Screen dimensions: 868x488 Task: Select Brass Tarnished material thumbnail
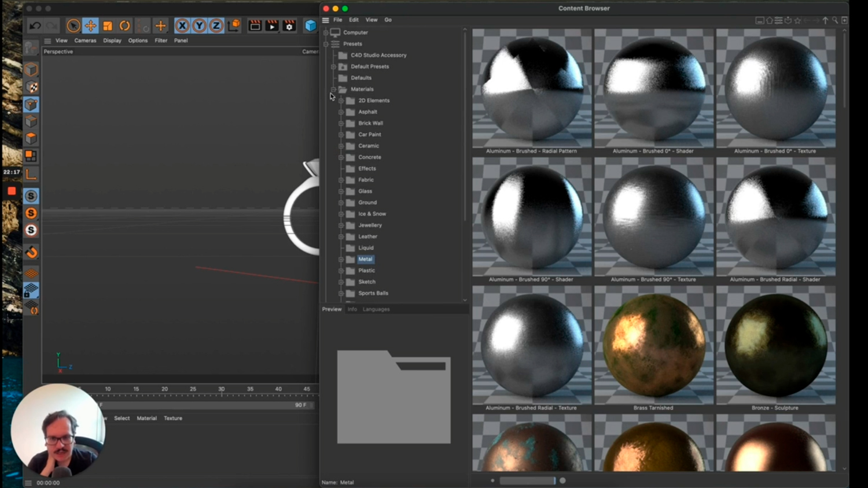pyautogui.click(x=653, y=345)
